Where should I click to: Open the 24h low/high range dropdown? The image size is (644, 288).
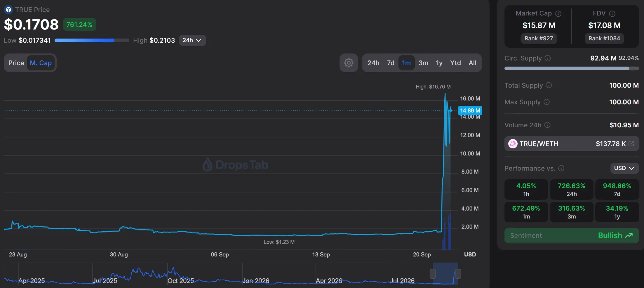click(192, 40)
